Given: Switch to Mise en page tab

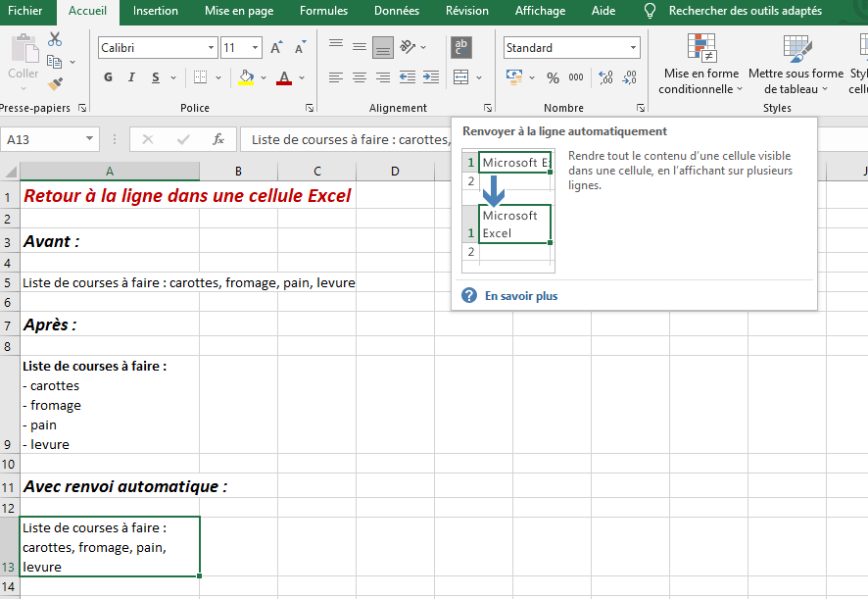Looking at the screenshot, I should 239,11.
